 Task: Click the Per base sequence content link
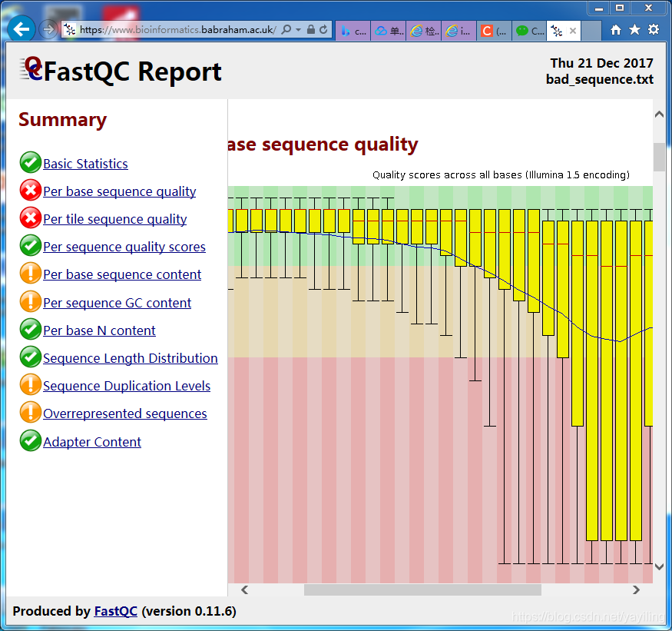point(122,274)
